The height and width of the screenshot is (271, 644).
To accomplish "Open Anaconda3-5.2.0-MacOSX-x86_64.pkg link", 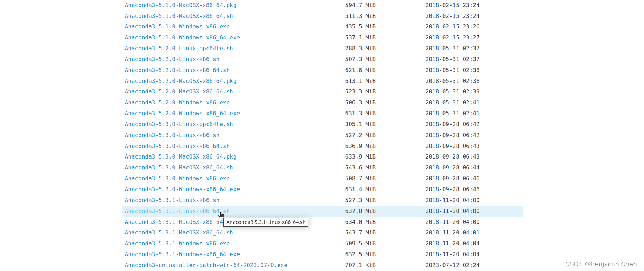I will (180, 81).
